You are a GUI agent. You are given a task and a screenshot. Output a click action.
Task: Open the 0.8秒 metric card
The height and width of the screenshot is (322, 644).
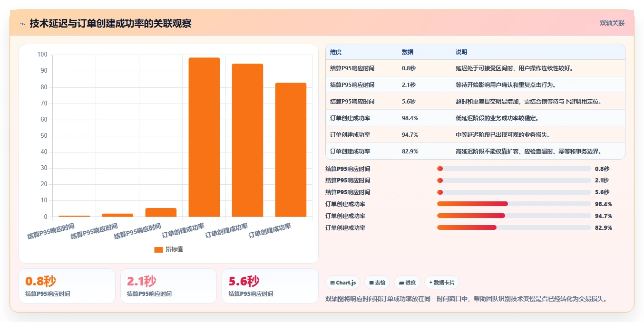click(67, 286)
